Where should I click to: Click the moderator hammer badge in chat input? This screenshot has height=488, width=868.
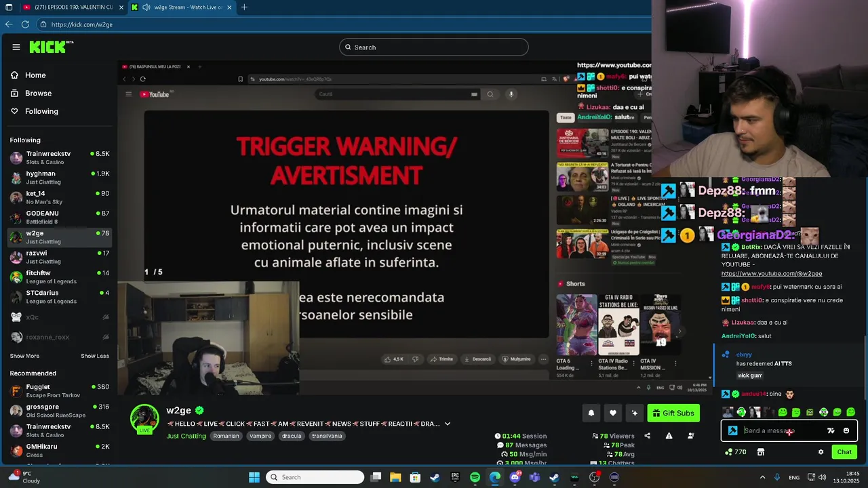732,430
